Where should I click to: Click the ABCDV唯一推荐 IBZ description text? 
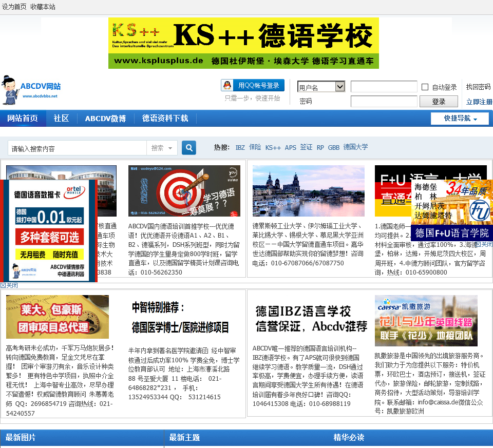tap(308, 376)
